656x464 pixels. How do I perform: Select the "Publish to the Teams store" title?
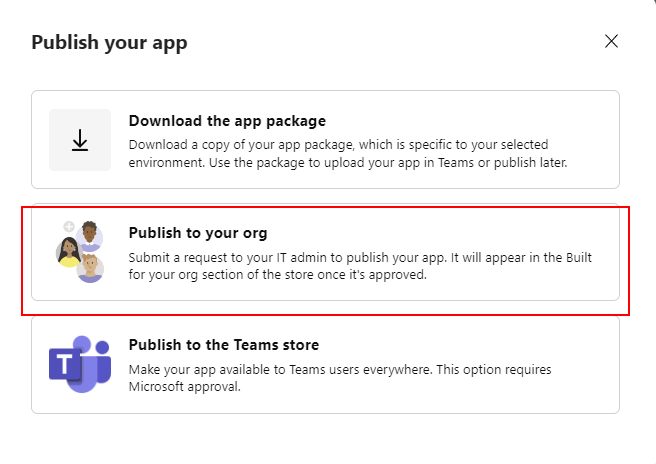pos(223,345)
